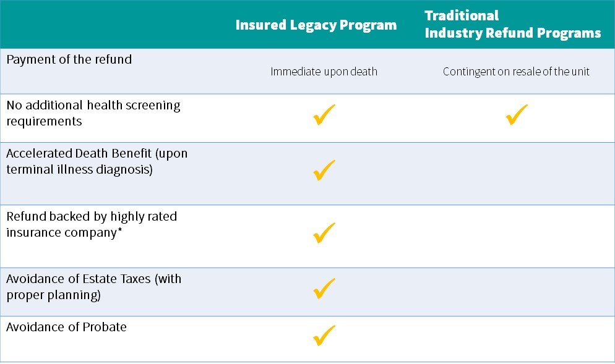Click Accelerated Death Benefit row label
The height and width of the screenshot is (364, 615).
pos(97,161)
